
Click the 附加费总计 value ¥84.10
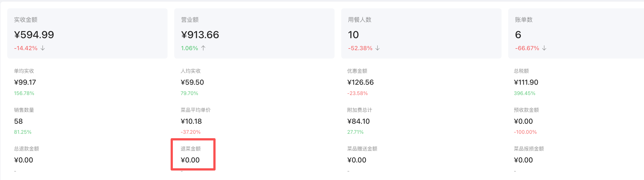click(359, 121)
